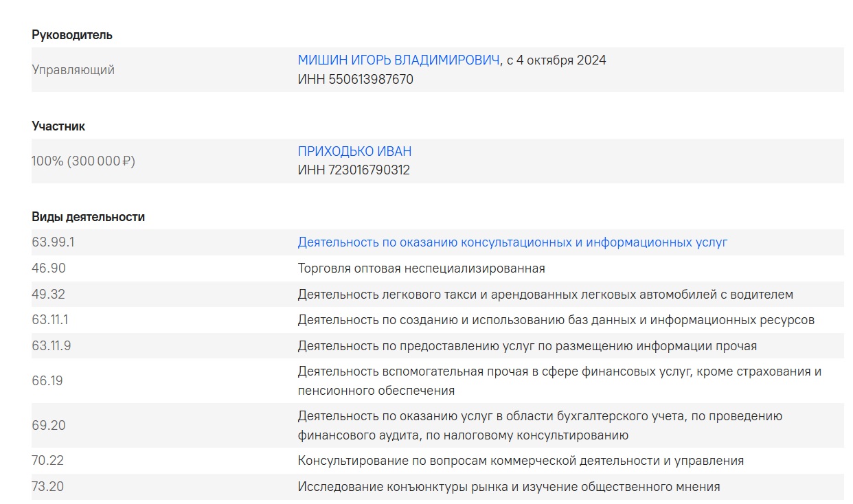This screenshot has height=504, width=853.
Task: Click the 100% (300 000 ₽) share value
Action: coord(83,161)
